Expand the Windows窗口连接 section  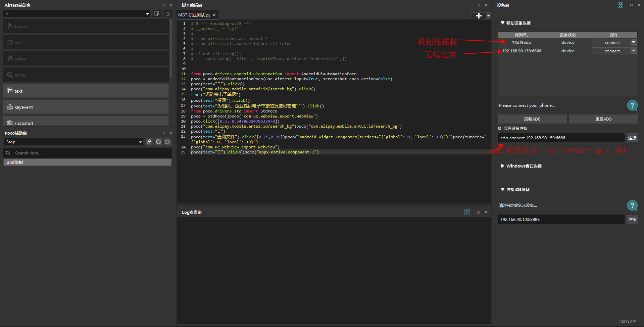point(502,166)
